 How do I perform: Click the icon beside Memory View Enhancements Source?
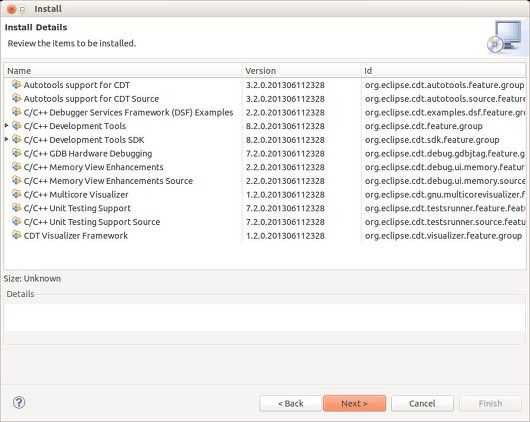coord(16,181)
